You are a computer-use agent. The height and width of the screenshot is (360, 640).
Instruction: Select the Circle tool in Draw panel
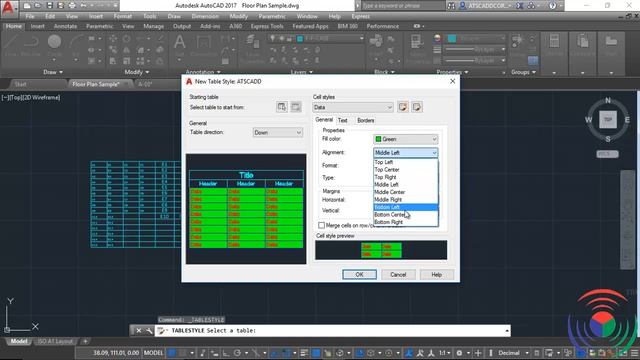(x=54, y=42)
